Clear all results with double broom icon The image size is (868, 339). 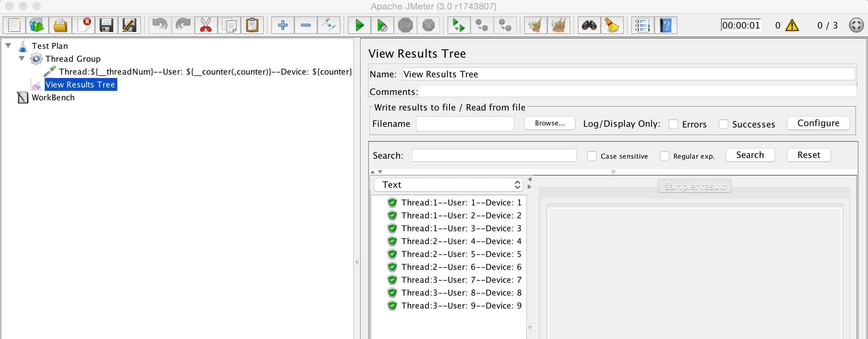(558, 25)
